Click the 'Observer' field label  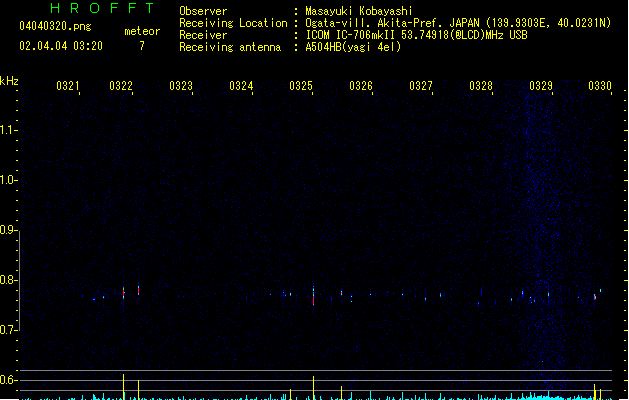pyautogui.click(x=203, y=11)
